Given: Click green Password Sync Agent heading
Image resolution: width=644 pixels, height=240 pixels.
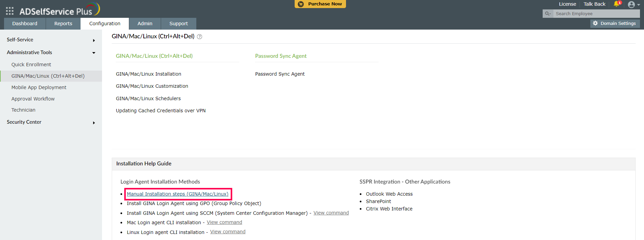Looking at the screenshot, I should pyautogui.click(x=281, y=56).
